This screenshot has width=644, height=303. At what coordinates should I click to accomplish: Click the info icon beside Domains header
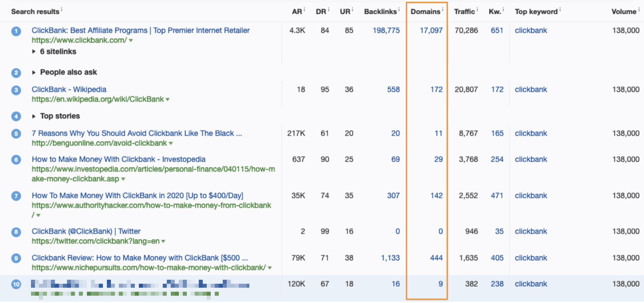[443, 9]
